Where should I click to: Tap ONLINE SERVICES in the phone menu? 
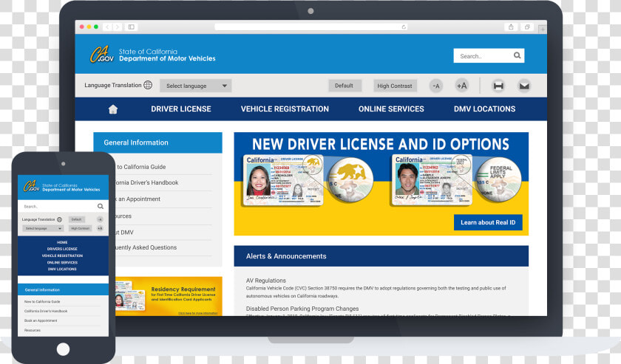coord(62,262)
